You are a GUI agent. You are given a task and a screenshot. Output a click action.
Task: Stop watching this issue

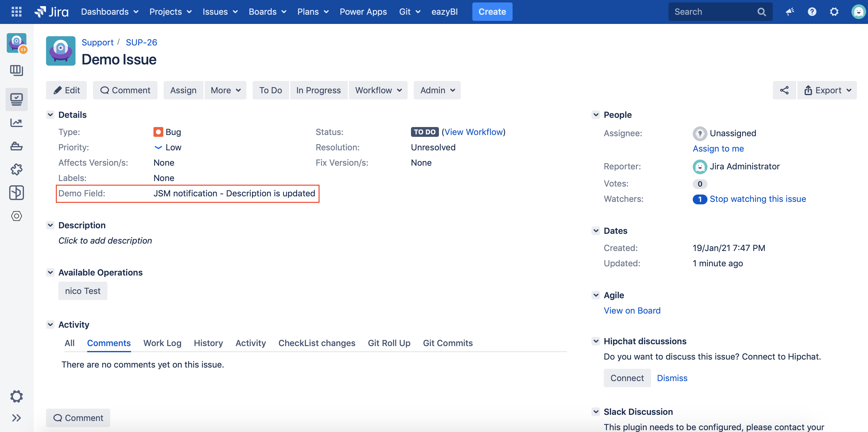758,199
